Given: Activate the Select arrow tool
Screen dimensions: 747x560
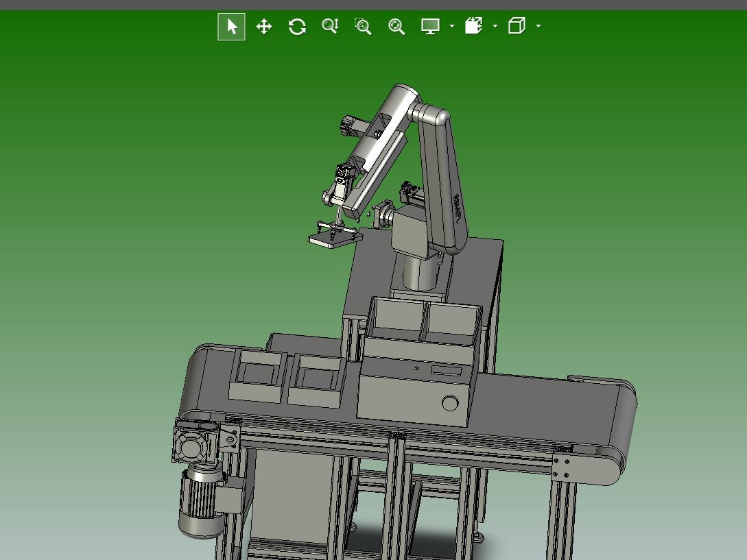Looking at the screenshot, I should pos(232,27).
